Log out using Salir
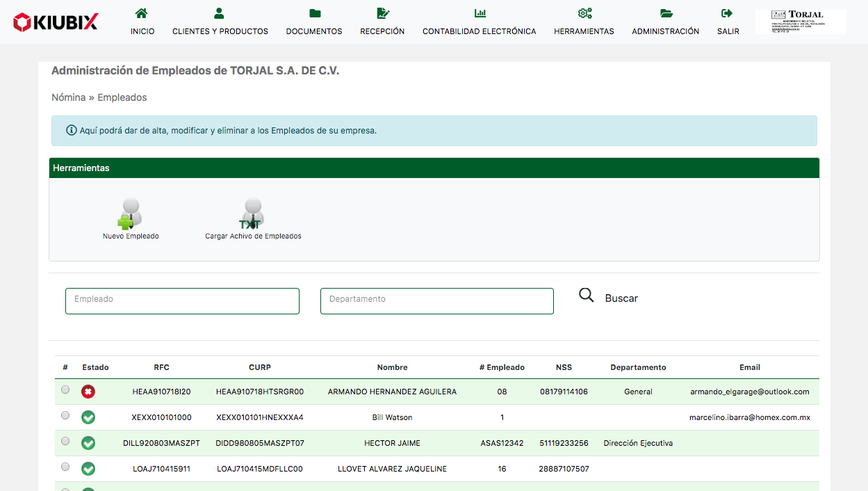Image resolution: width=868 pixels, height=491 pixels. (x=728, y=22)
